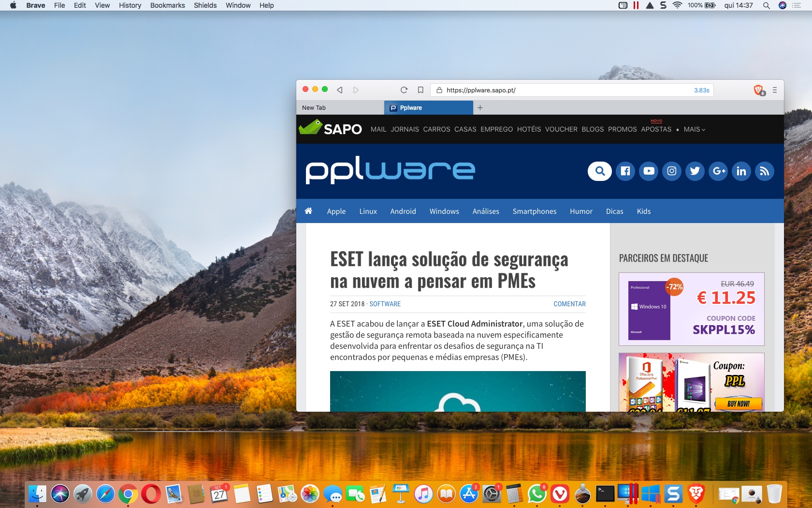Select the Pplware browser tab
The height and width of the screenshot is (508, 812).
pos(429,107)
